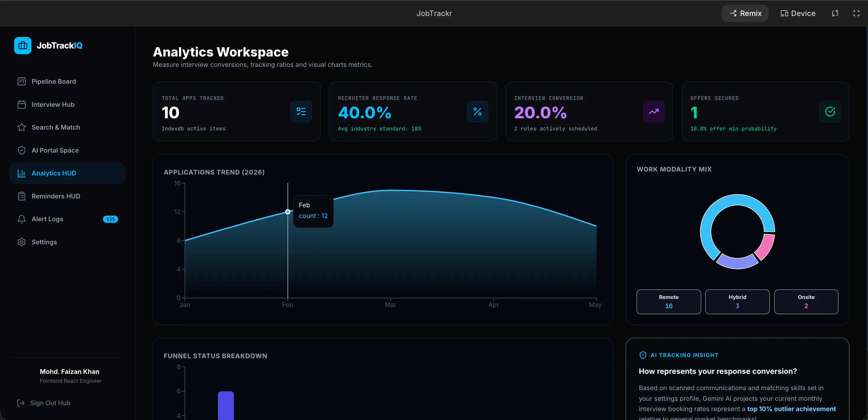This screenshot has height=420, width=868.
Task: Click the JobTrackr title in top bar
Action: 434,13
